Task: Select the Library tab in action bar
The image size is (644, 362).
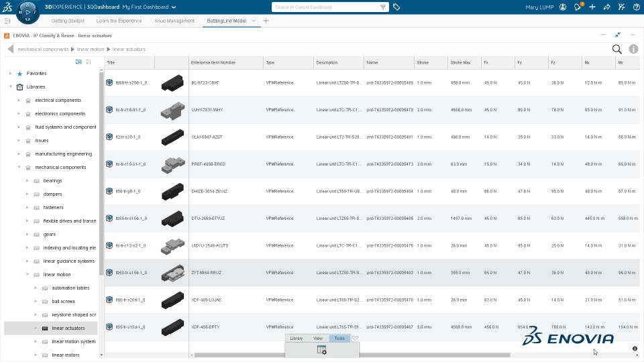Action: tap(296, 338)
